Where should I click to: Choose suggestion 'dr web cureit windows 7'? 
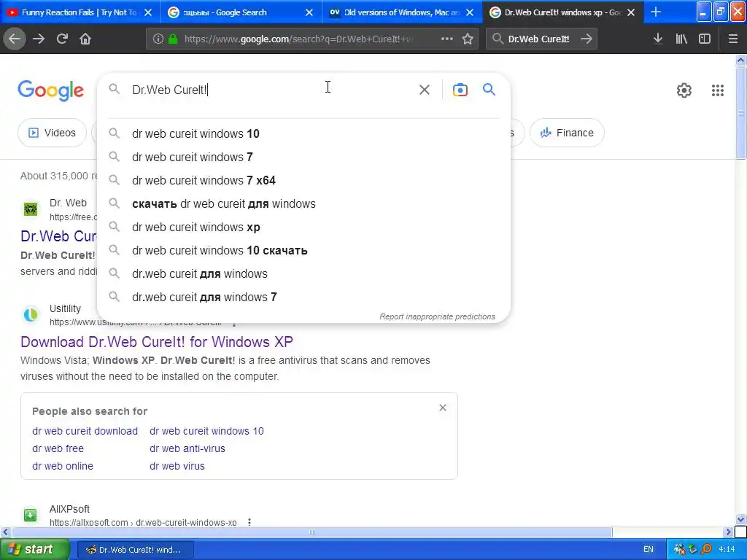click(303, 157)
